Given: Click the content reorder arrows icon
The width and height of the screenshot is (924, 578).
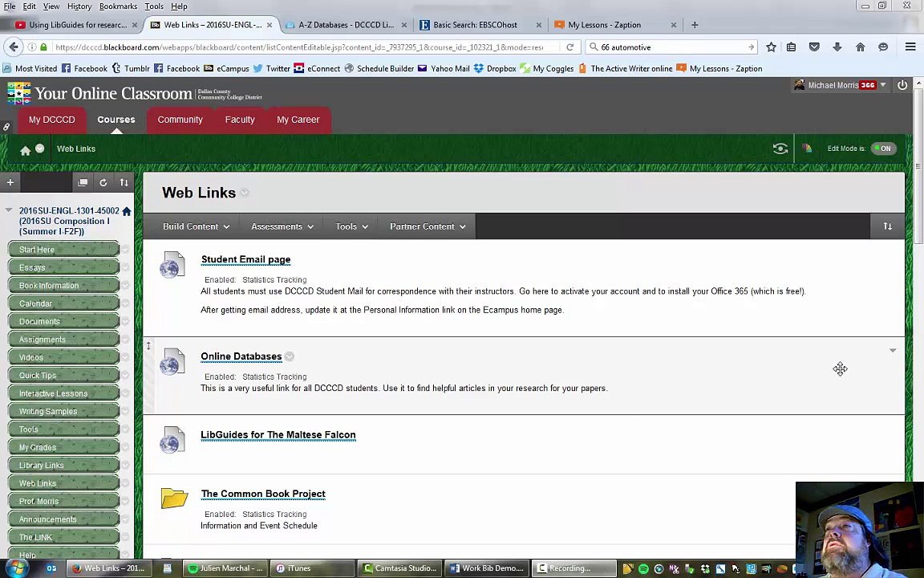Looking at the screenshot, I should (x=887, y=226).
